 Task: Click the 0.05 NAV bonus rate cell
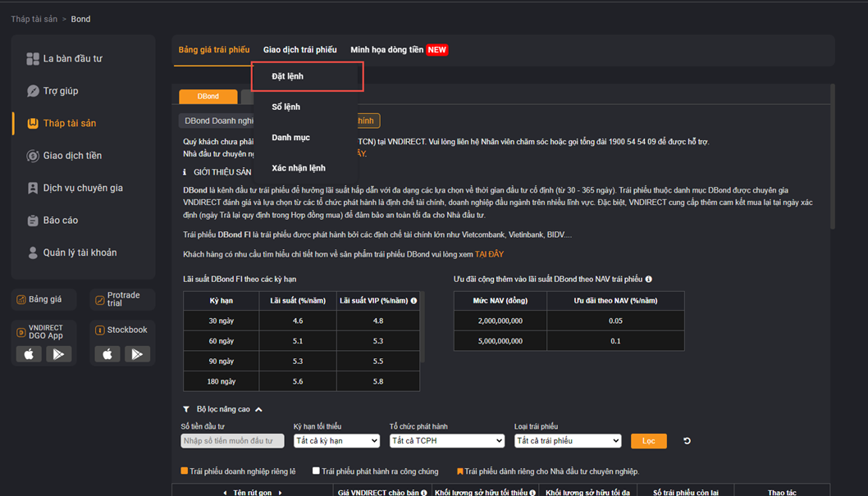[x=615, y=321]
